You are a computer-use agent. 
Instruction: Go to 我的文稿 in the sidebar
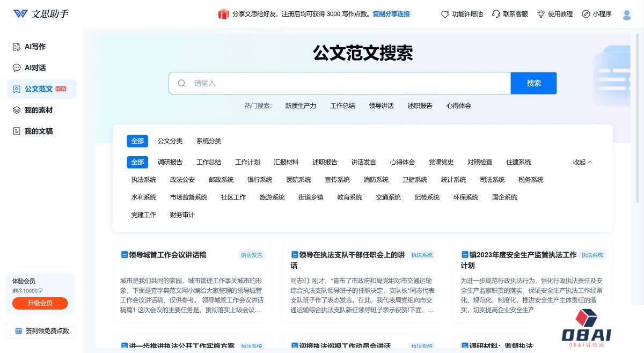tap(38, 131)
